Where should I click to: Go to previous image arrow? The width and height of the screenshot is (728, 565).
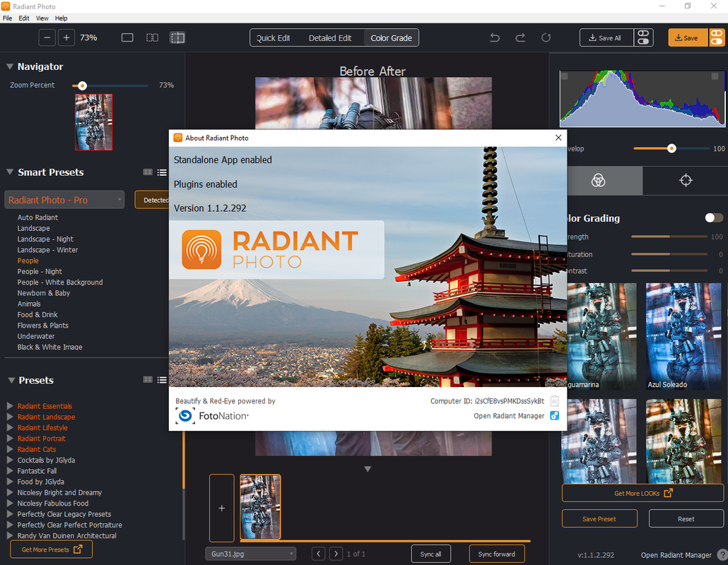click(319, 554)
